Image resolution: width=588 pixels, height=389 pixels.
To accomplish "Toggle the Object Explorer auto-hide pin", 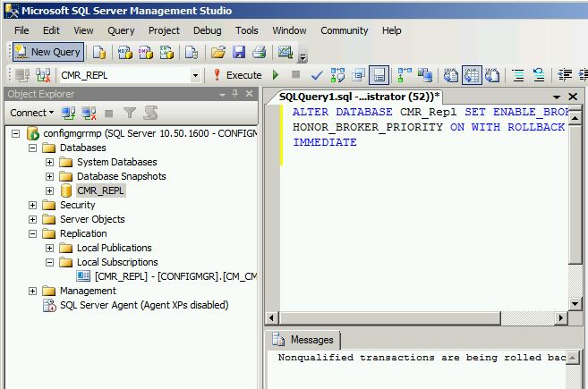I will pyautogui.click(x=235, y=94).
